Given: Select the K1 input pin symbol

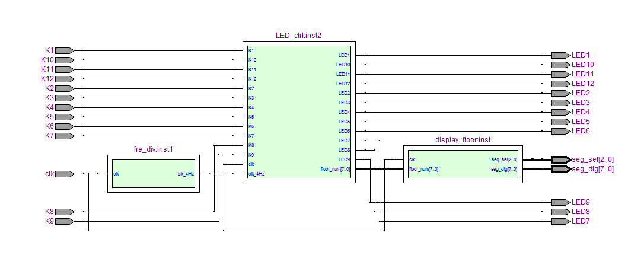Looking at the screenshot, I should point(65,50).
